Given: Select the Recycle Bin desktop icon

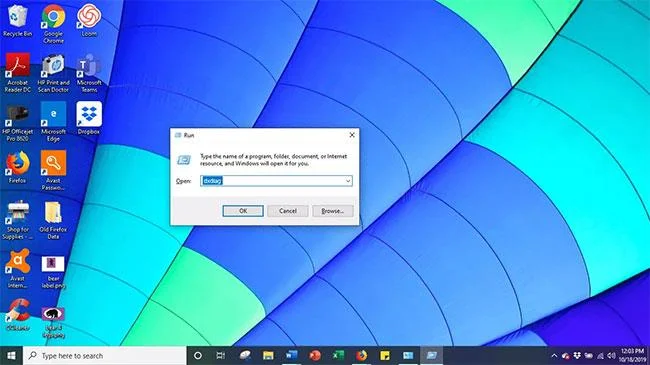Looking at the screenshot, I should pyautogui.click(x=17, y=21).
